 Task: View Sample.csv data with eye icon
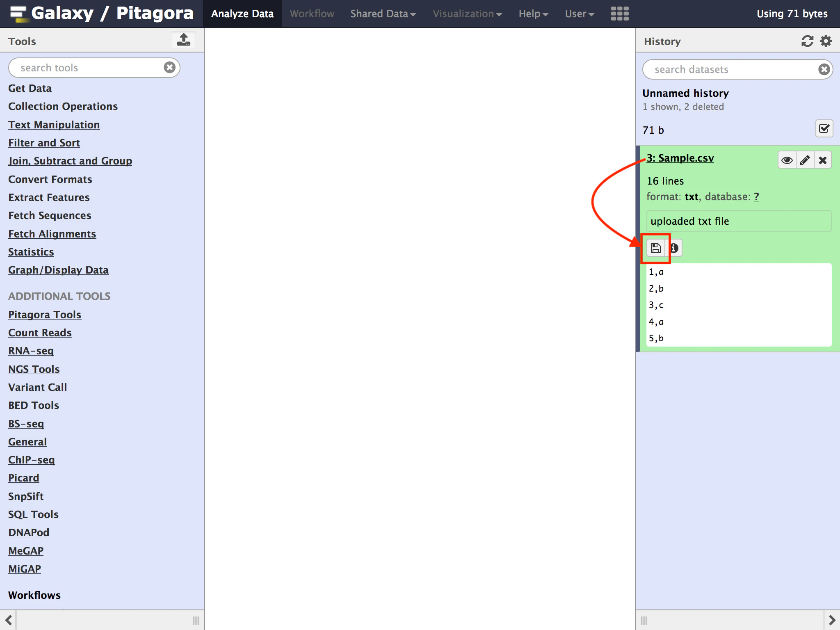787,160
